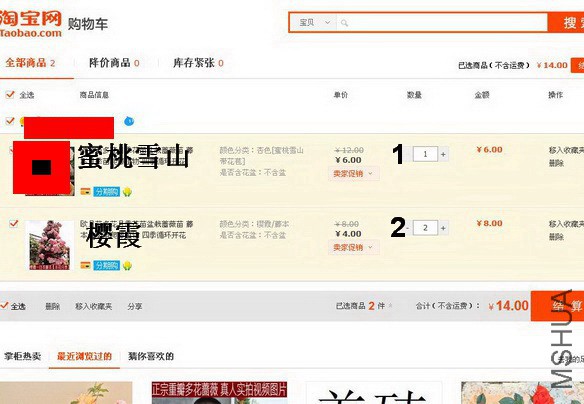Switch to the 降价商品 tab
Image resolution: width=584 pixels, height=404 pixels.
pyautogui.click(x=114, y=63)
